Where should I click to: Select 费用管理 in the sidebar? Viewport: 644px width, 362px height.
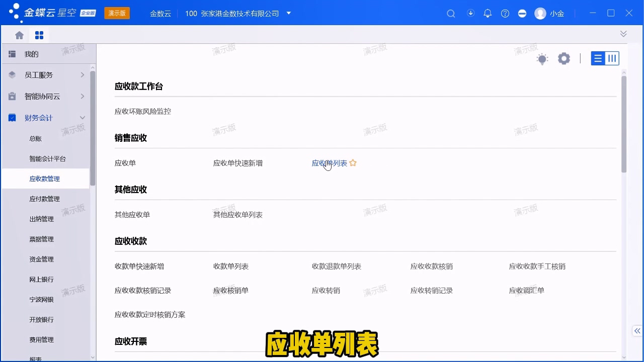41,340
